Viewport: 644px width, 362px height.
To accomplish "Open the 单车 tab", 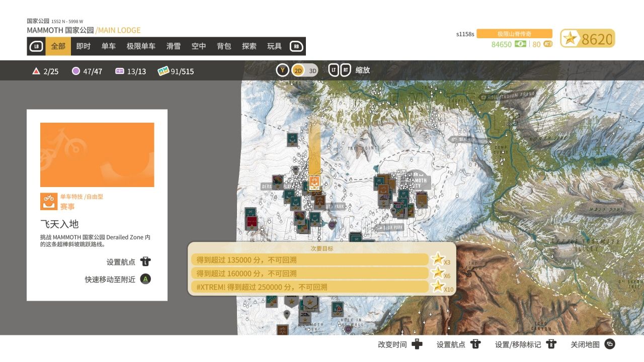I will click(x=109, y=46).
